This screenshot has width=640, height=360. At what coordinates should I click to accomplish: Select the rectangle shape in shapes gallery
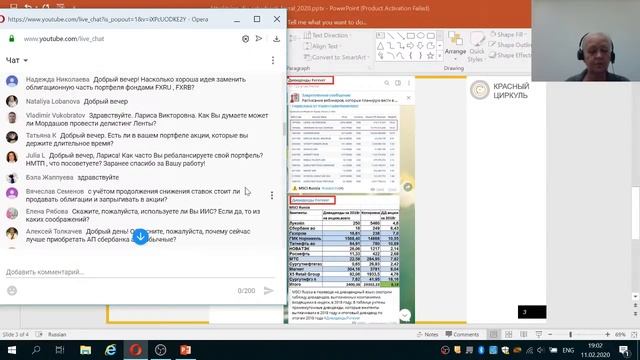click(x=411, y=36)
